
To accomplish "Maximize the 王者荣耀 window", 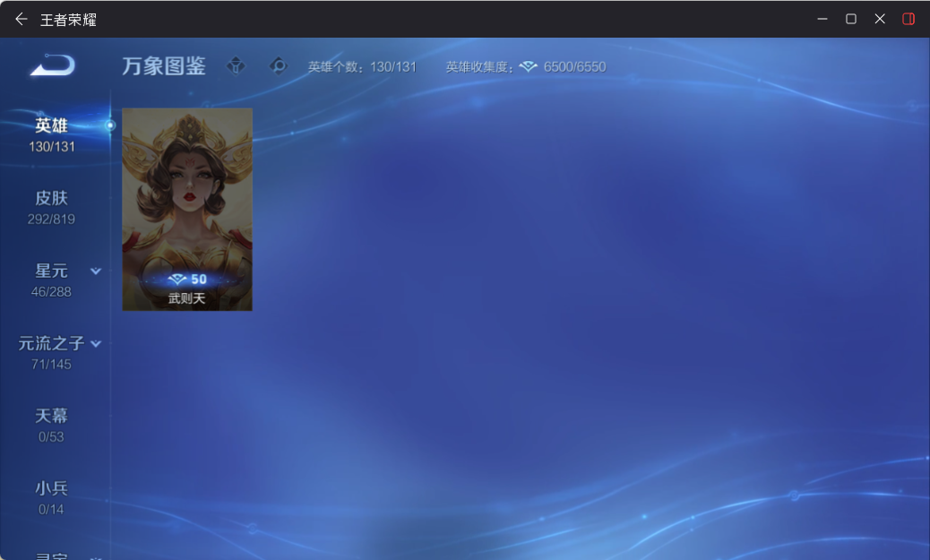I will point(850,19).
